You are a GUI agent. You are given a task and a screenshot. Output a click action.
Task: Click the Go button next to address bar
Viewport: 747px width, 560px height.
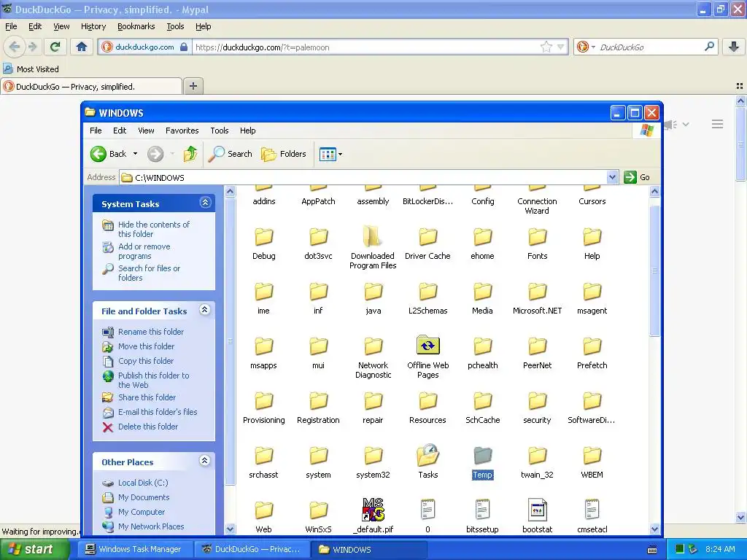click(x=637, y=177)
